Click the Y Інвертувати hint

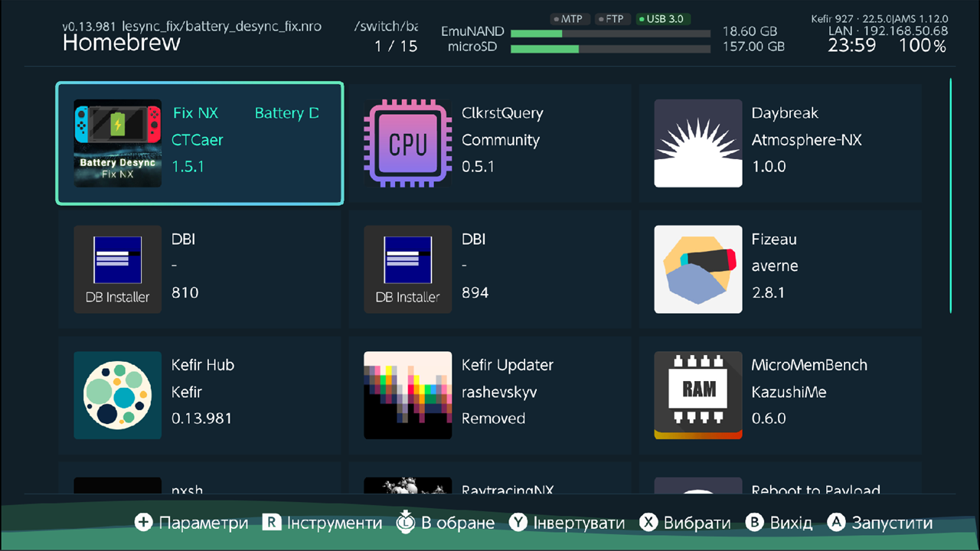567,523
